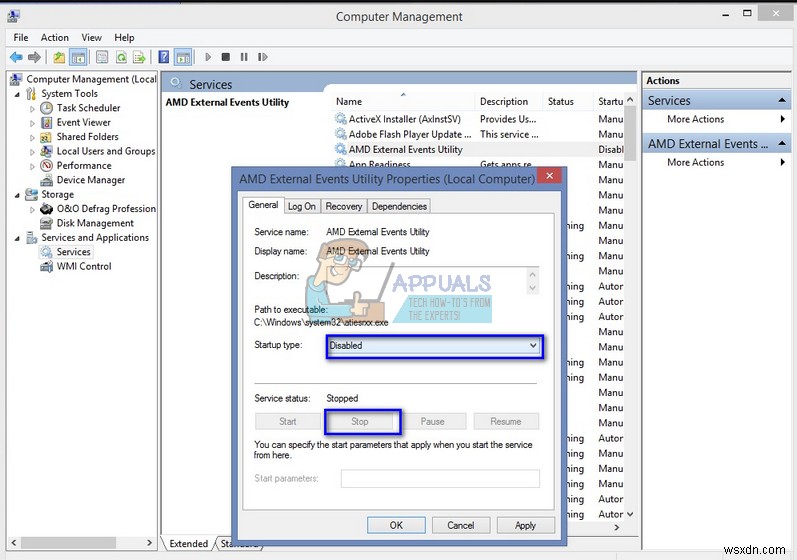797x560 pixels.
Task: Collapse Services and Applications tree node
Action: [x=17, y=238]
